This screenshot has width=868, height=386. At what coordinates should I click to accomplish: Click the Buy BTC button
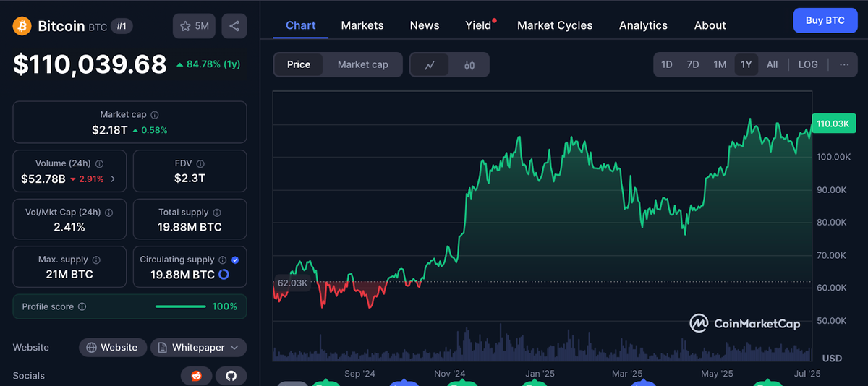click(x=825, y=20)
